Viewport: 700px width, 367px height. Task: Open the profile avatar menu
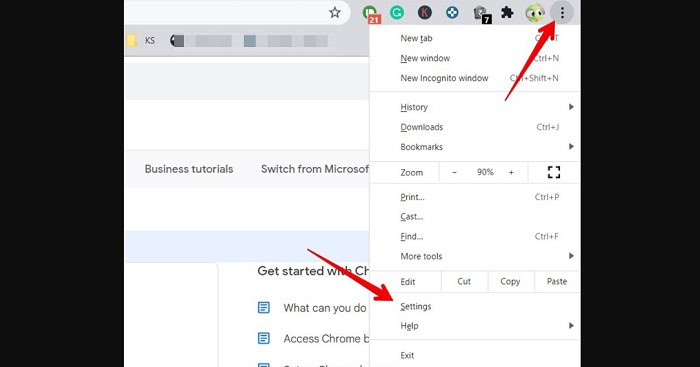tap(535, 13)
